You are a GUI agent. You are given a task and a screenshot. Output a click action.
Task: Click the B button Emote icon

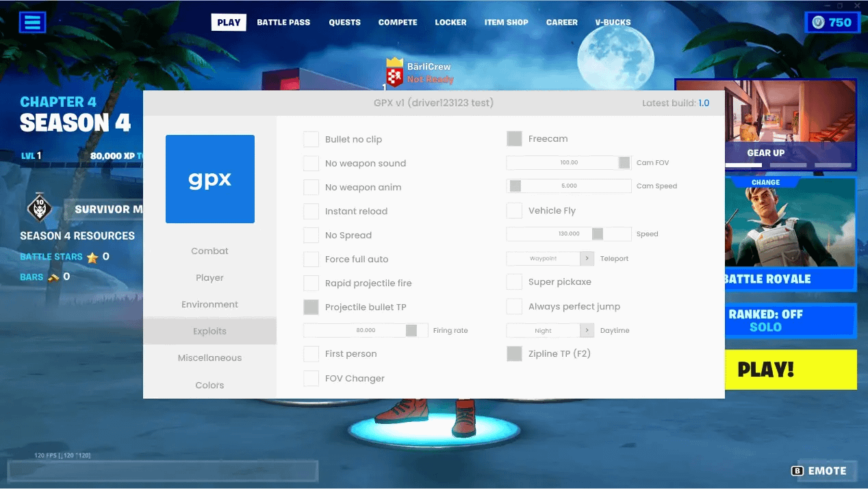click(x=797, y=471)
